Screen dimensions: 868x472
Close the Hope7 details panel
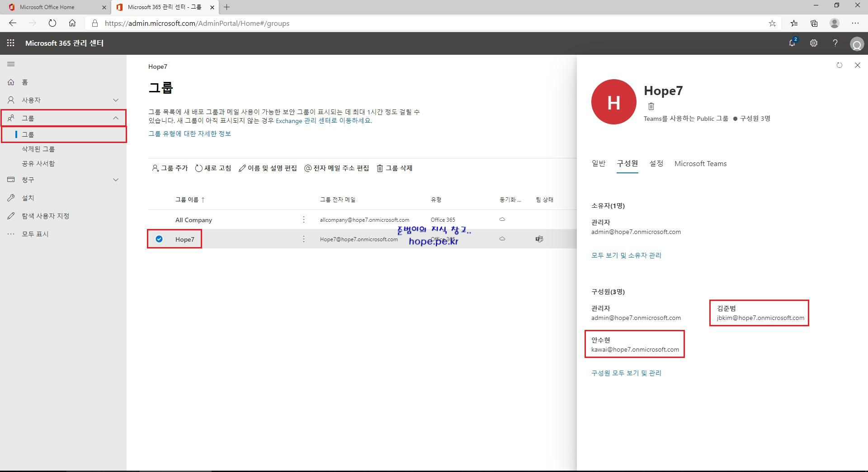(858, 65)
